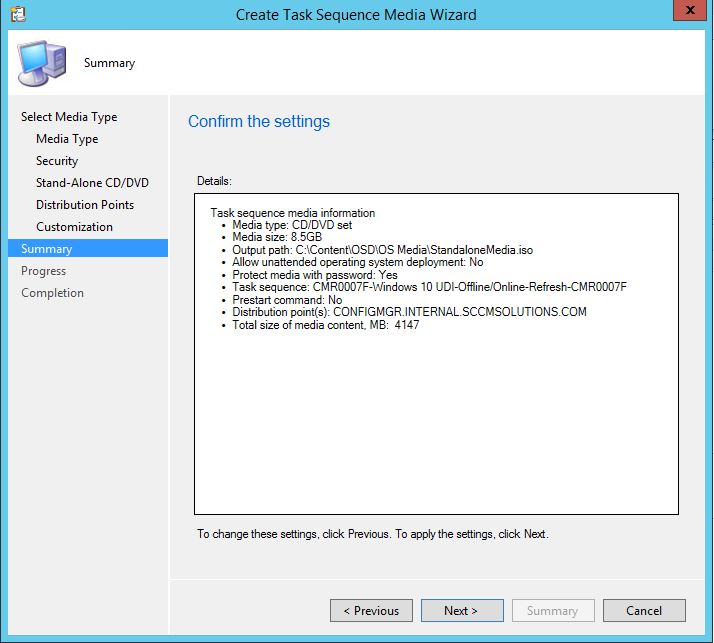Go to the Media Type step

click(x=67, y=139)
